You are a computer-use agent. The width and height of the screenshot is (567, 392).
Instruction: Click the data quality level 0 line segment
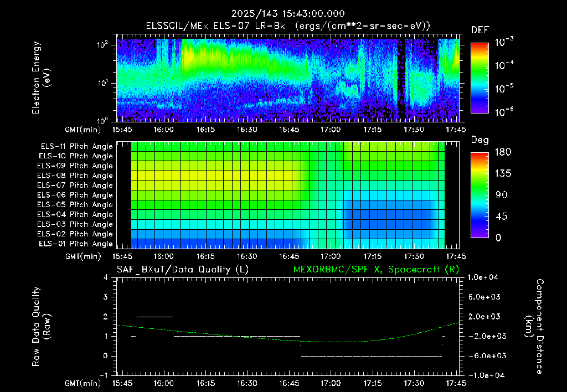(372, 356)
